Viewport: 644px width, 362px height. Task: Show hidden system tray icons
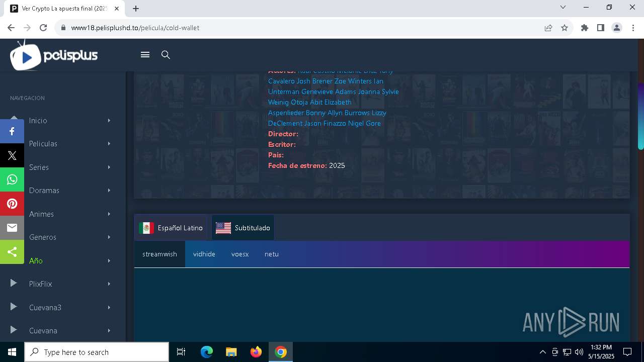[x=542, y=352]
